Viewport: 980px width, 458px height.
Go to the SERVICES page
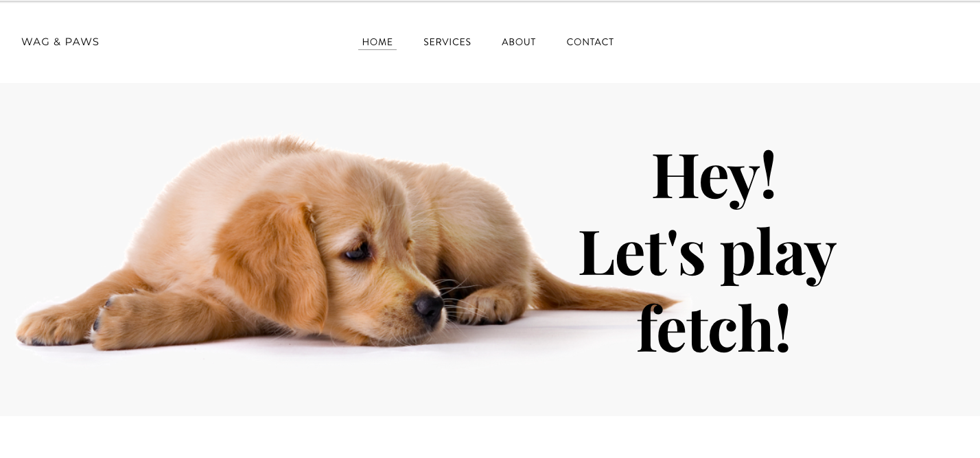click(447, 42)
